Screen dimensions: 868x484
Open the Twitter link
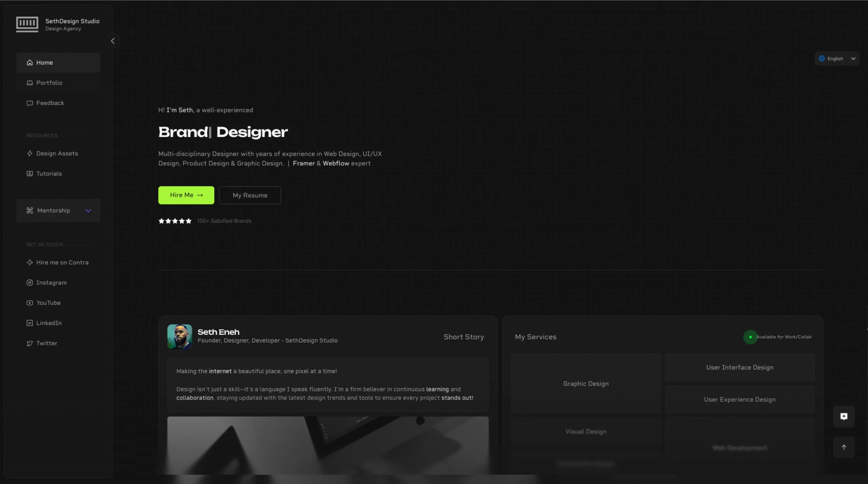click(x=58, y=343)
